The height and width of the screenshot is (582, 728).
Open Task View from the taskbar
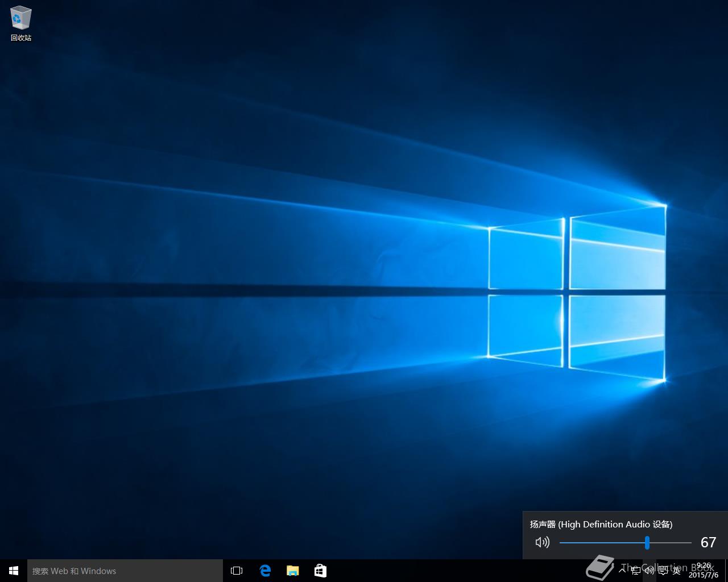[x=237, y=571]
